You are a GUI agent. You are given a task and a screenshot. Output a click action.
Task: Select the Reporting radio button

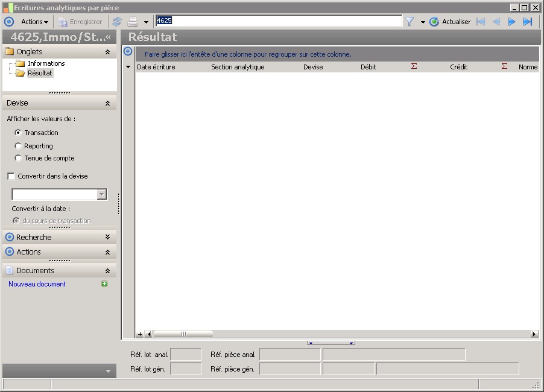tap(18, 146)
